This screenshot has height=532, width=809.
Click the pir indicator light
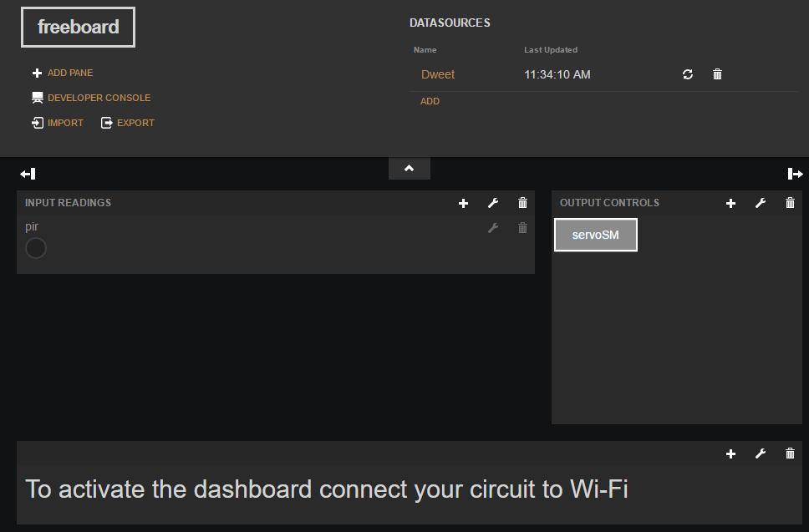[x=36, y=248]
